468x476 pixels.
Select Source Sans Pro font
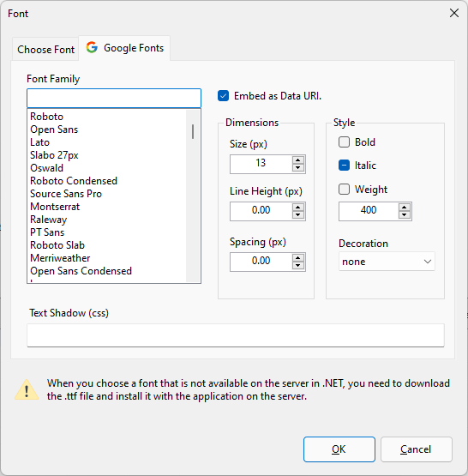(66, 194)
